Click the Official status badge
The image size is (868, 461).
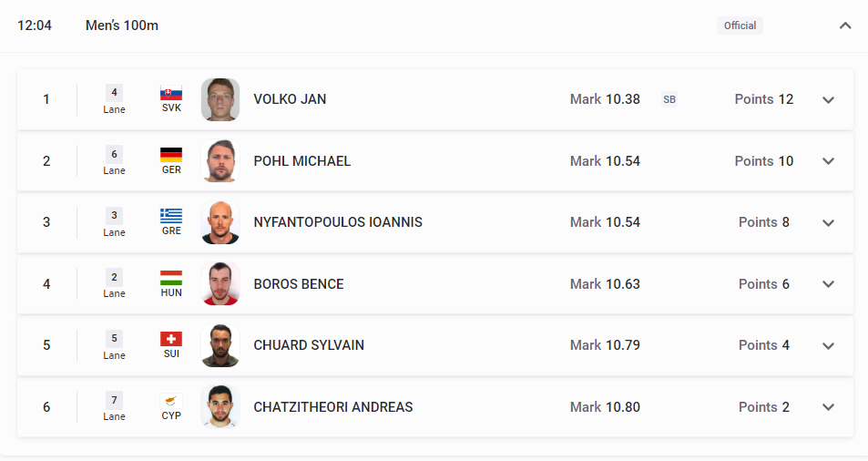(x=740, y=26)
